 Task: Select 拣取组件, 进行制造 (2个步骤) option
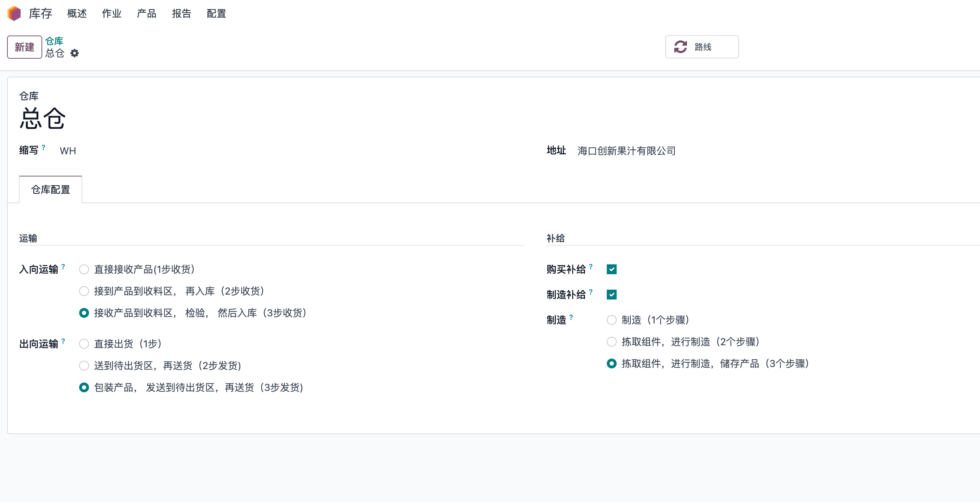[x=611, y=342]
